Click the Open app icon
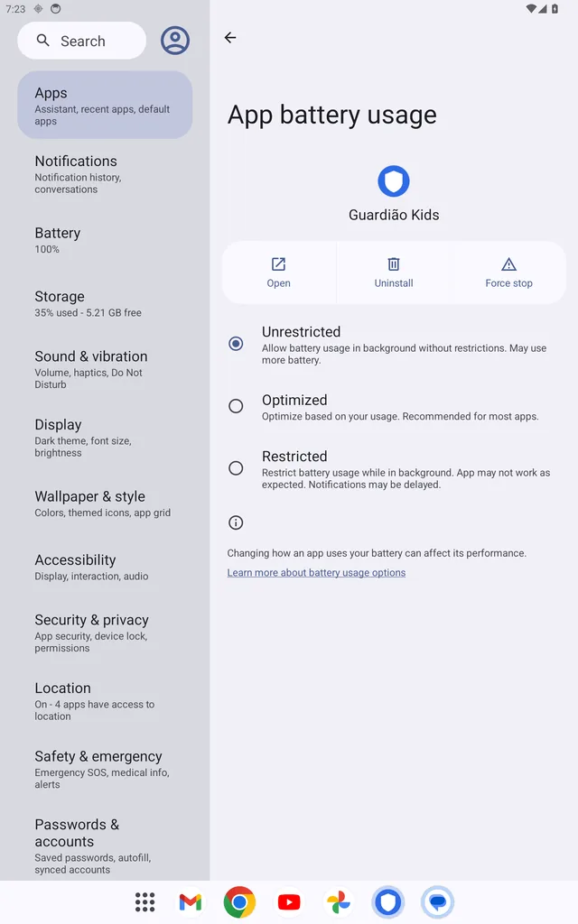Viewport: 578px width, 924px height. click(278, 264)
